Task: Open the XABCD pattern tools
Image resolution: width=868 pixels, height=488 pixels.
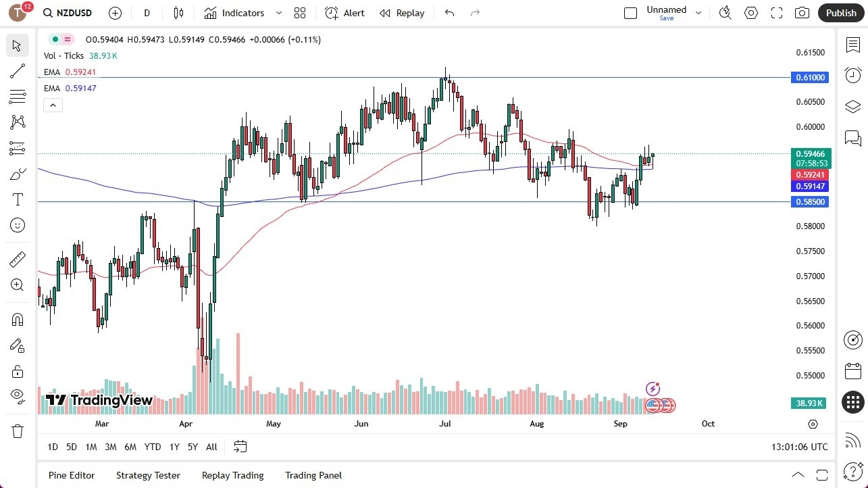Action: click(x=17, y=122)
